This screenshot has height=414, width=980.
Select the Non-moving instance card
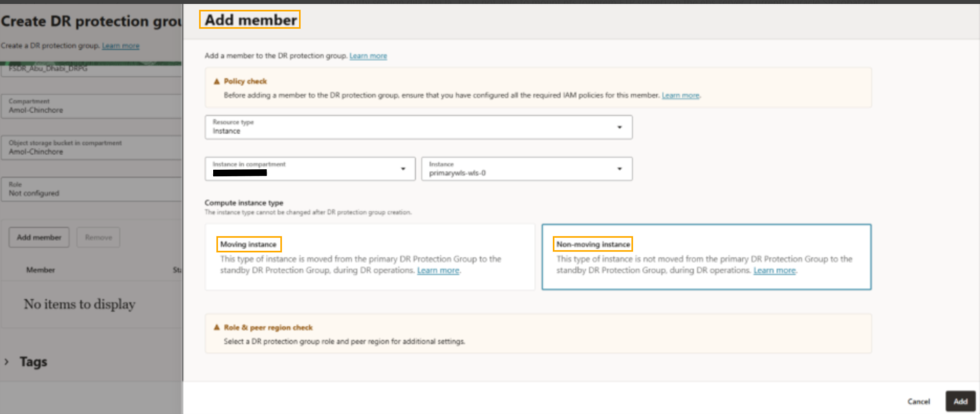click(x=706, y=257)
